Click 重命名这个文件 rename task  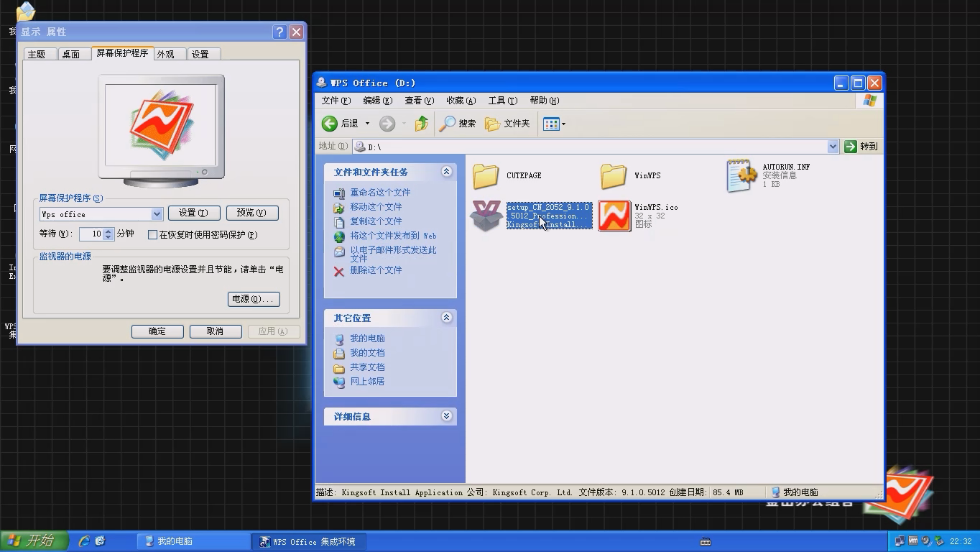click(380, 193)
